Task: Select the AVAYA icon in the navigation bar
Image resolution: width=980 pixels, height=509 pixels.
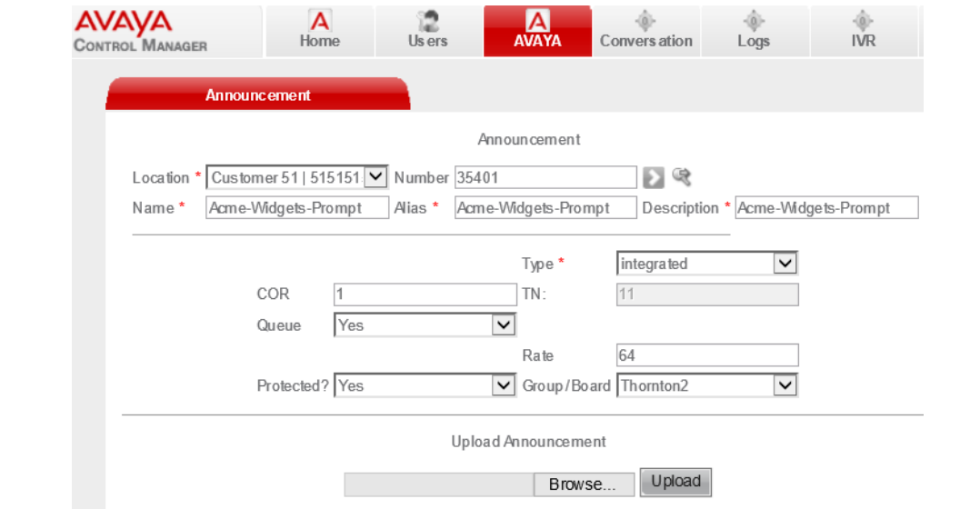Action: pos(536,21)
